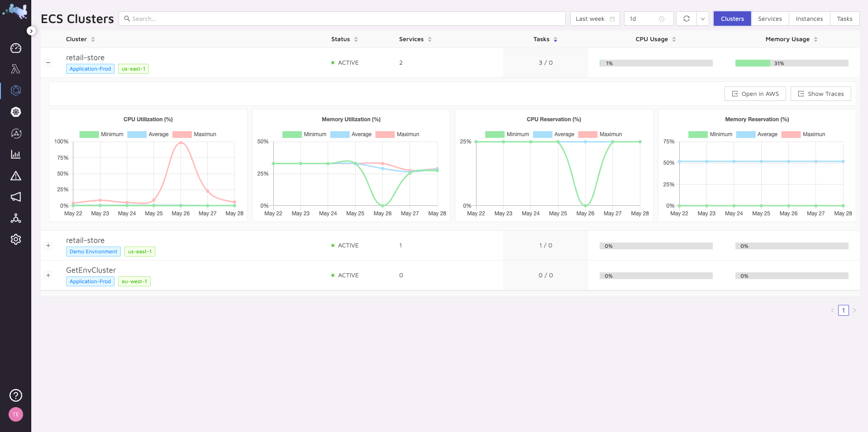Viewport: 868px width, 432px height.
Task: Open the bar chart metrics icon in sidebar
Action: click(16, 154)
